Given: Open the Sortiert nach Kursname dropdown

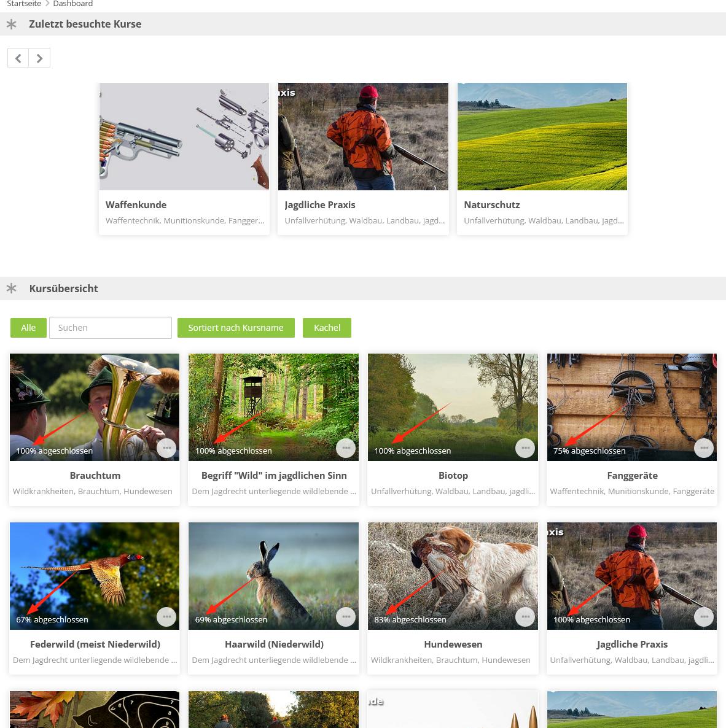Looking at the screenshot, I should 236,328.
